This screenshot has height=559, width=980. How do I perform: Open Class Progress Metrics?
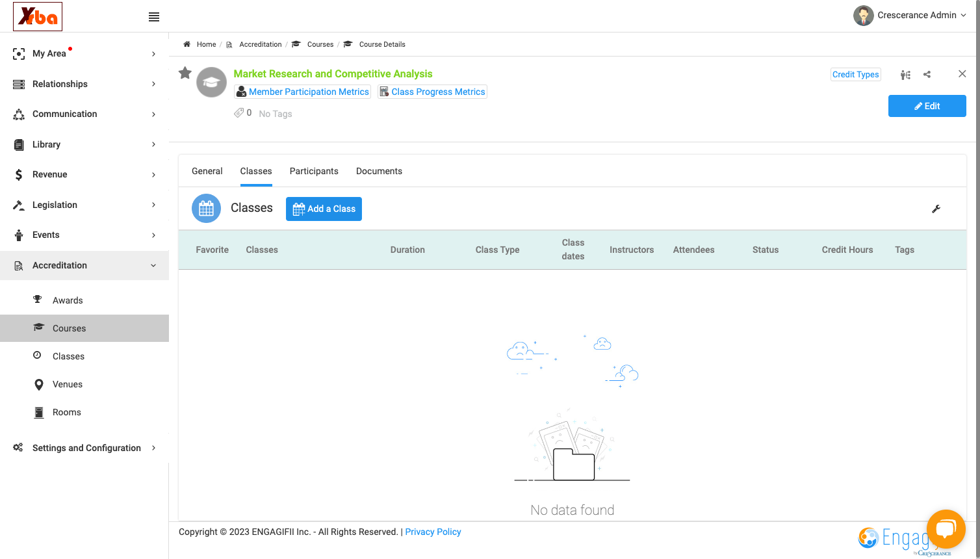tap(432, 92)
